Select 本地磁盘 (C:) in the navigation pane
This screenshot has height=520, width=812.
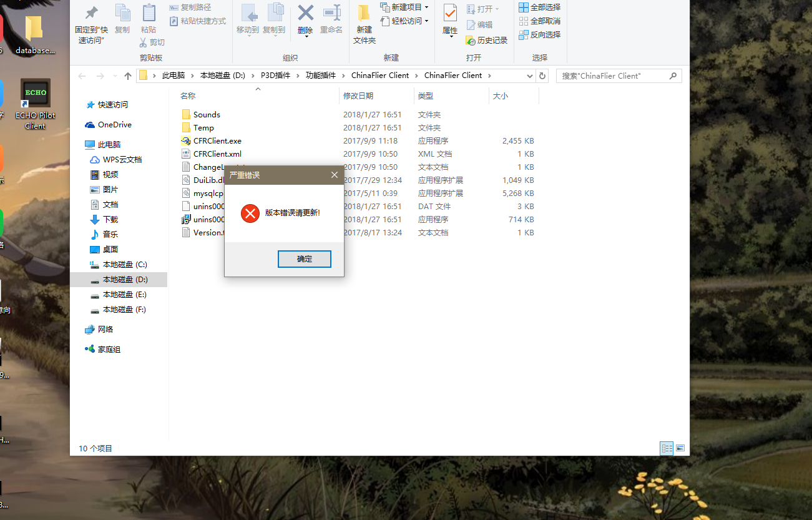(x=125, y=265)
